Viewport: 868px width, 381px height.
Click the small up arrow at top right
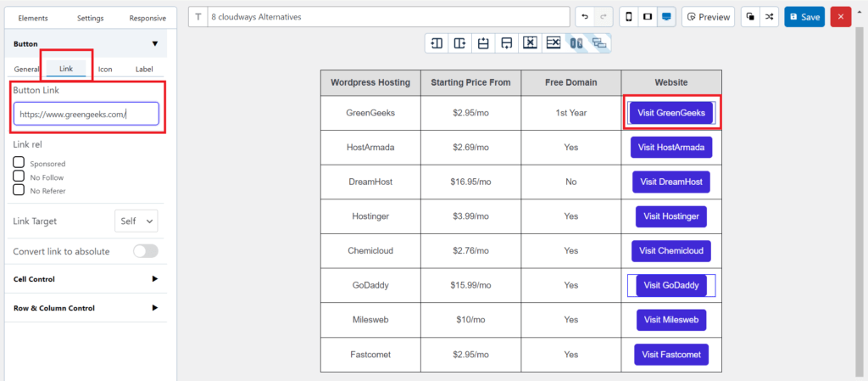[x=859, y=11]
